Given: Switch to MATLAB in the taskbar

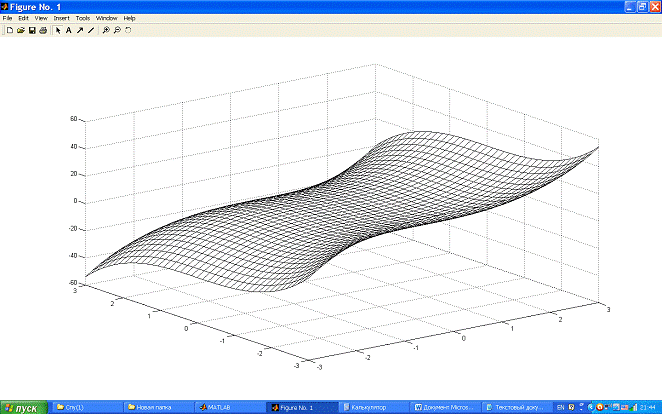Looking at the screenshot, I should (226, 407).
